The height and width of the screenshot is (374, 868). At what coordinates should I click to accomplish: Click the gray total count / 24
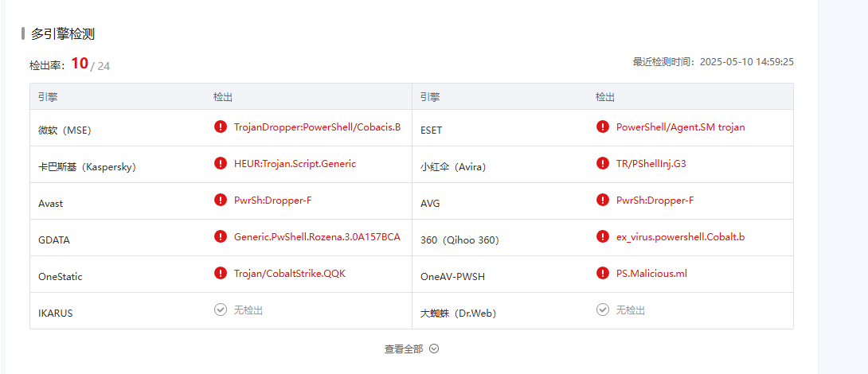(x=100, y=66)
